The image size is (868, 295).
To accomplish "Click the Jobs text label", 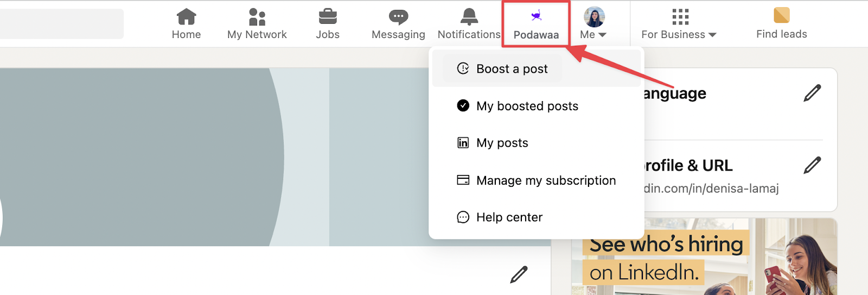I will coord(328,34).
